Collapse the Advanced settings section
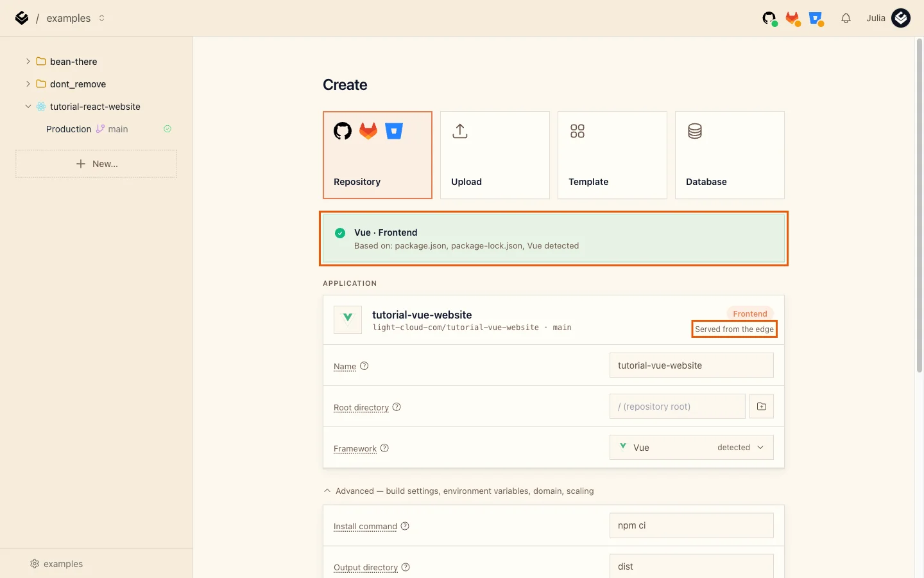This screenshot has width=924, height=578. pos(459,491)
